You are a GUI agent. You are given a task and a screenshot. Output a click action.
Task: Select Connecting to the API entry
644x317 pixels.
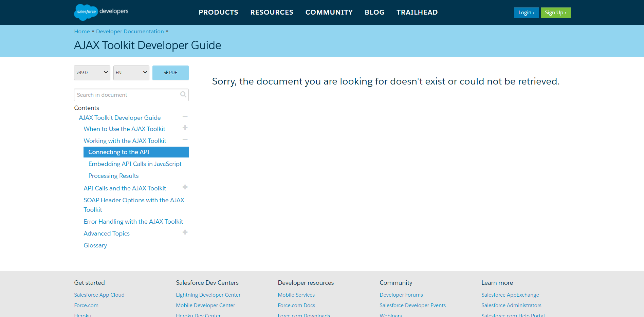coord(136,152)
